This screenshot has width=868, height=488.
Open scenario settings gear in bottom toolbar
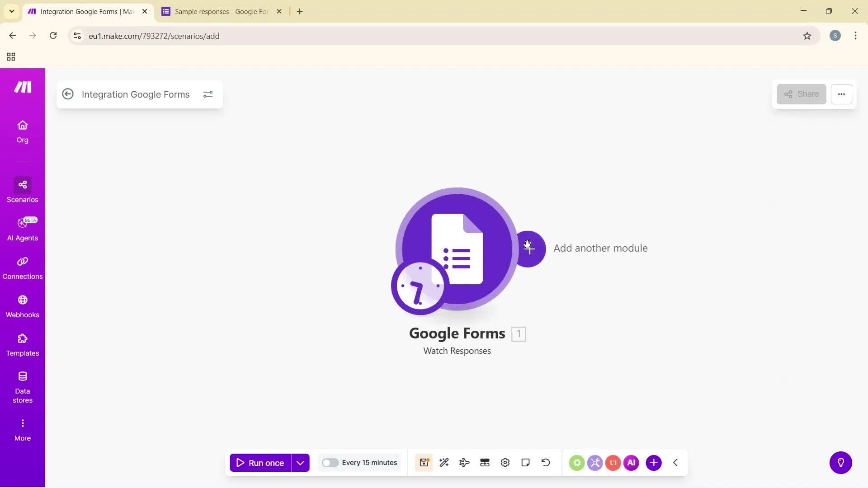(505, 462)
